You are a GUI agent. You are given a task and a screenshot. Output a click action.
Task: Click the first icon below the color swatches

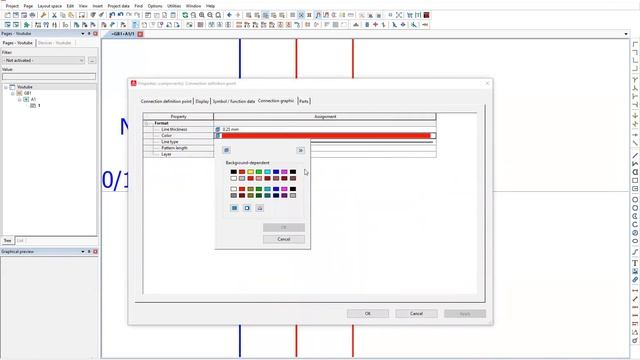coord(234,208)
